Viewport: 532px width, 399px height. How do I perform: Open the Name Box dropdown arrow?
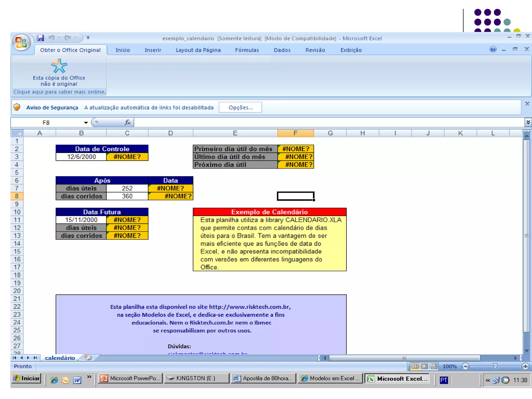coord(86,123)
